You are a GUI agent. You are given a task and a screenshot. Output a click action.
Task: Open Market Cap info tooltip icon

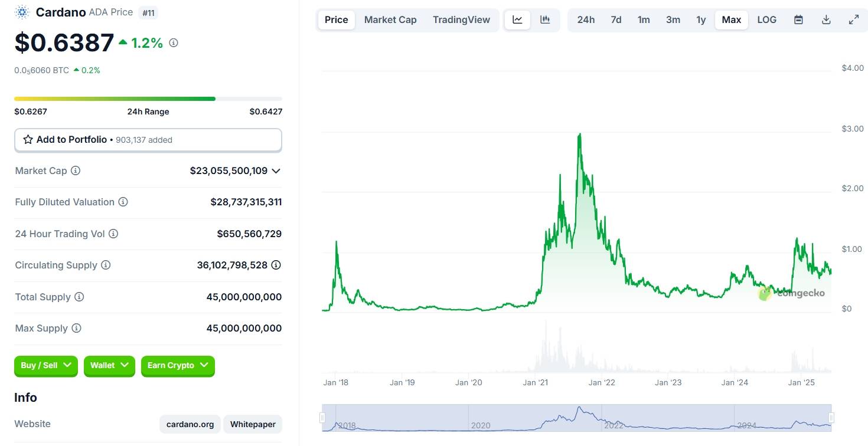(x=76, y=170)
